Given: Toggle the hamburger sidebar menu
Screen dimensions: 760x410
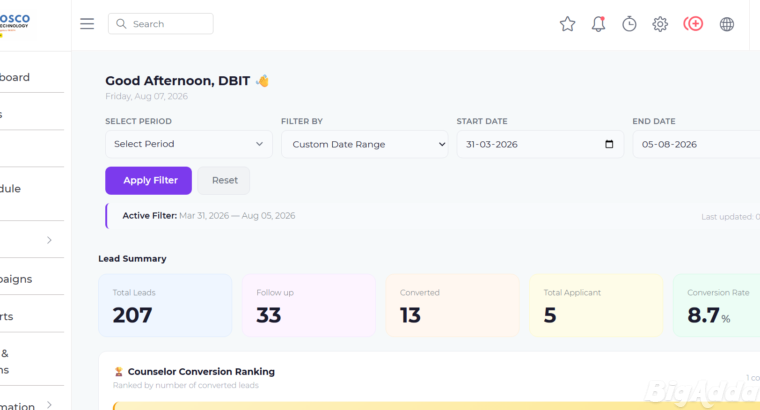Looking at the screenshot, I should click(x=87, y=24).
